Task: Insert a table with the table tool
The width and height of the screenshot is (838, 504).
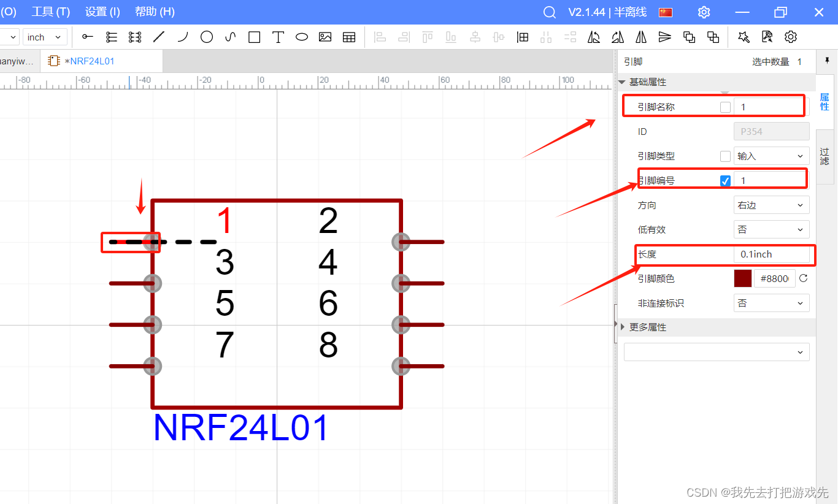Action: click(349, 37)
